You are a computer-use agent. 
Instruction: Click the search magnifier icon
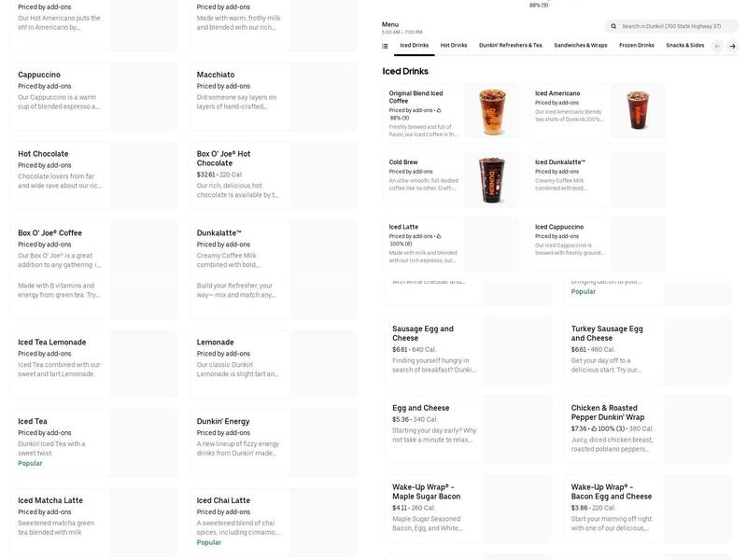[613, 27]
